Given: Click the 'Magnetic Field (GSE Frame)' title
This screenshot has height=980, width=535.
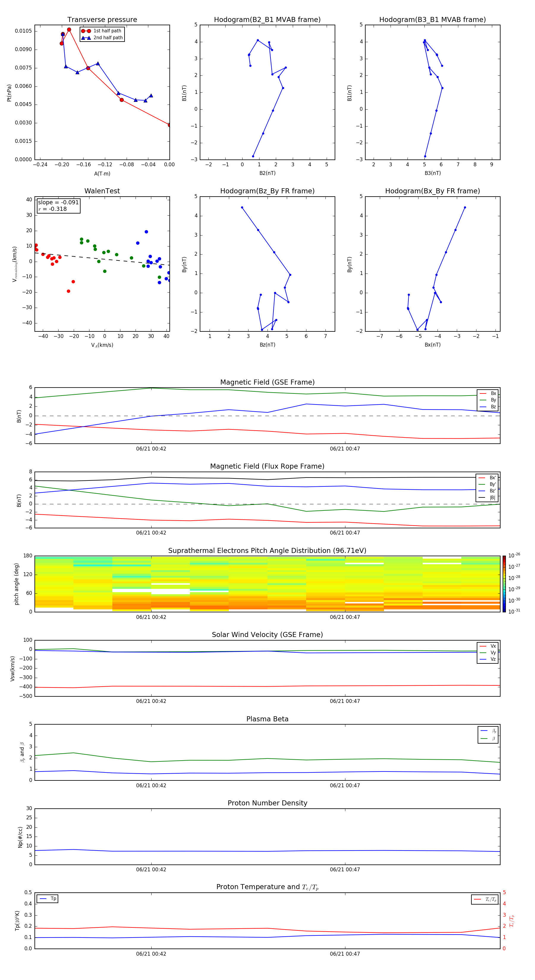Looking at the screenshot, I should [267, 382].
